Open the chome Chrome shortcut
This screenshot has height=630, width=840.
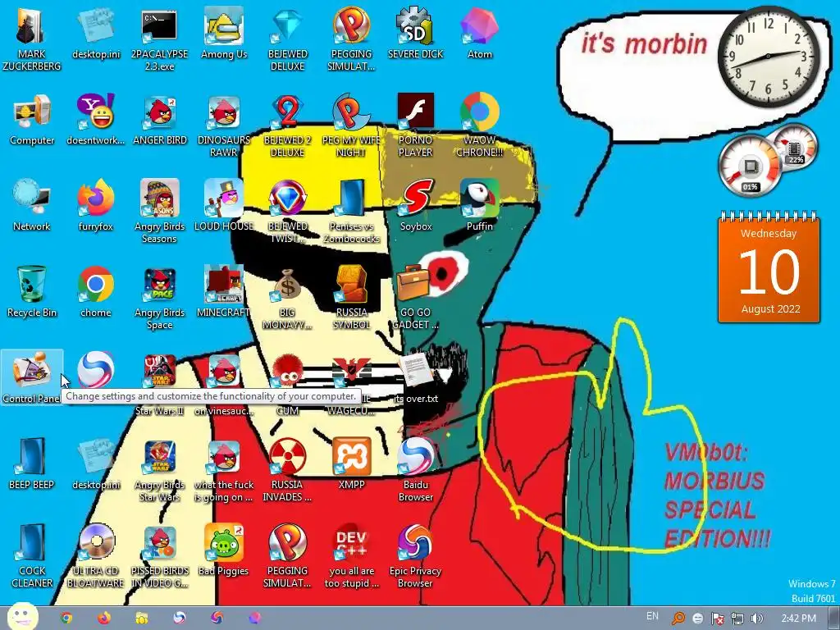coord(95,291)
